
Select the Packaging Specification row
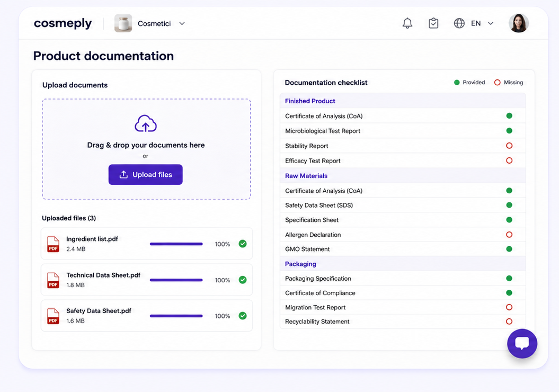click(x=403, y=278)
